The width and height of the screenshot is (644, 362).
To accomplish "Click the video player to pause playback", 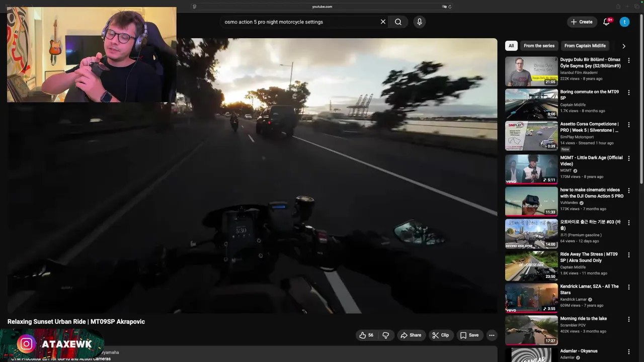I will point(252,176).
